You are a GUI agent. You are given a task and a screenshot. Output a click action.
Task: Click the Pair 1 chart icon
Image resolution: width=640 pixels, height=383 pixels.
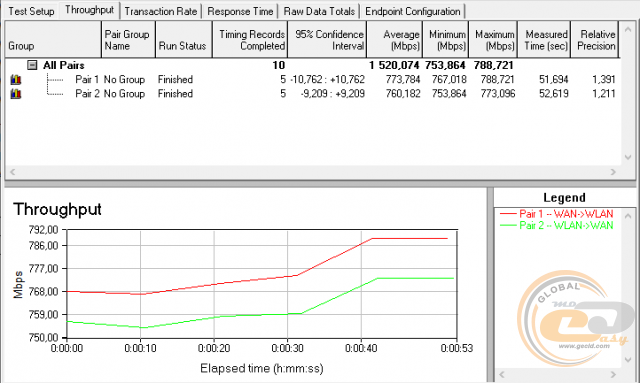tap(16, 79)
